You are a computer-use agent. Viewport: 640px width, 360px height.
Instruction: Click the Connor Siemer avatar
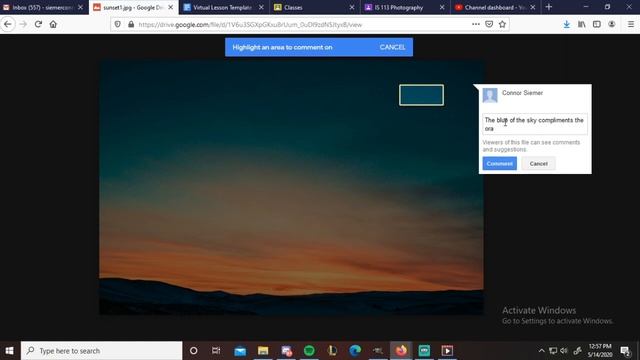point(490,96)
